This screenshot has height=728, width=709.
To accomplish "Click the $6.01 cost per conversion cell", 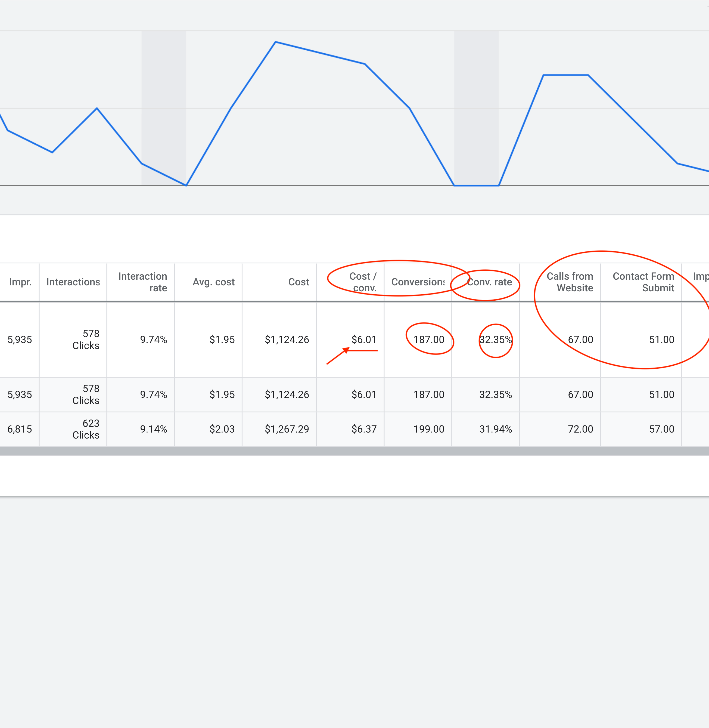I will point(364,340).
